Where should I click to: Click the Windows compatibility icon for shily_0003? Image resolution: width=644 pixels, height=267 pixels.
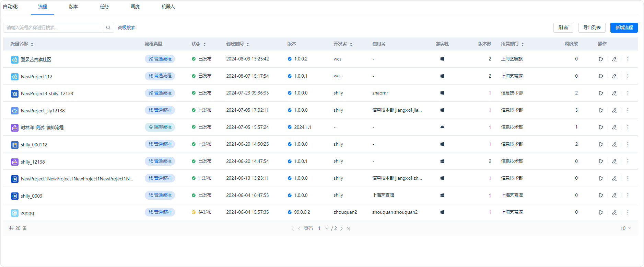tap(442, 195)
